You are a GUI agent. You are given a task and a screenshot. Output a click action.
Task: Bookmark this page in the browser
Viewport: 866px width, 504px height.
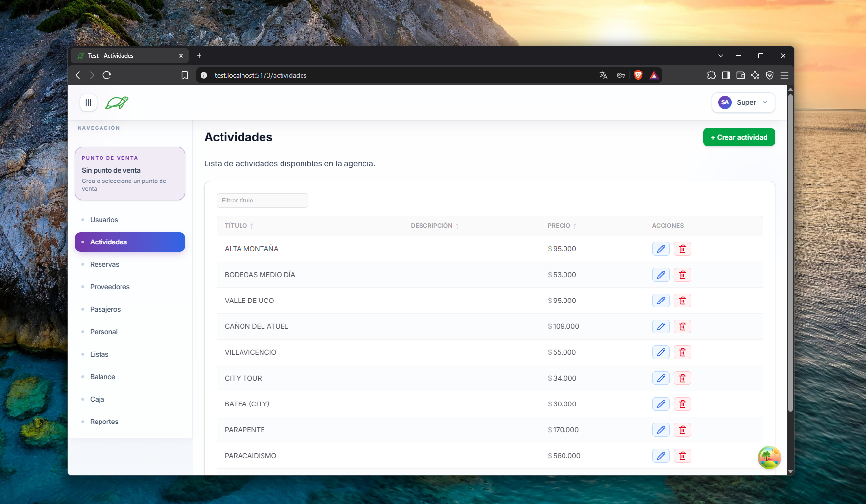click(185, 75)
